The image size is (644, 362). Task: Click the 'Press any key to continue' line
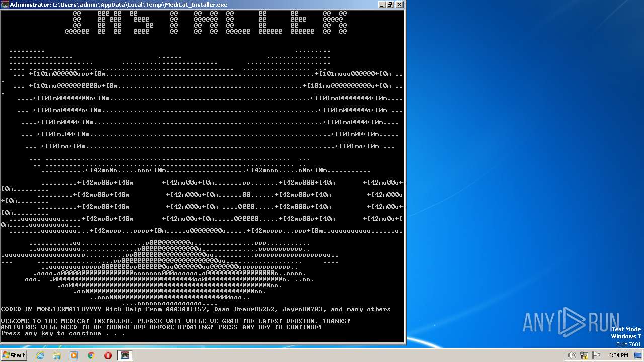click(63, 333)
